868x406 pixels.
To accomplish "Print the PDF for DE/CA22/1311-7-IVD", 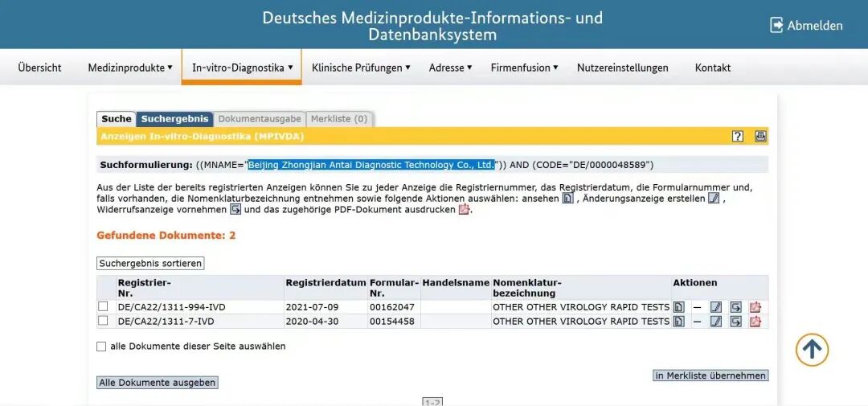I will 755,322.
